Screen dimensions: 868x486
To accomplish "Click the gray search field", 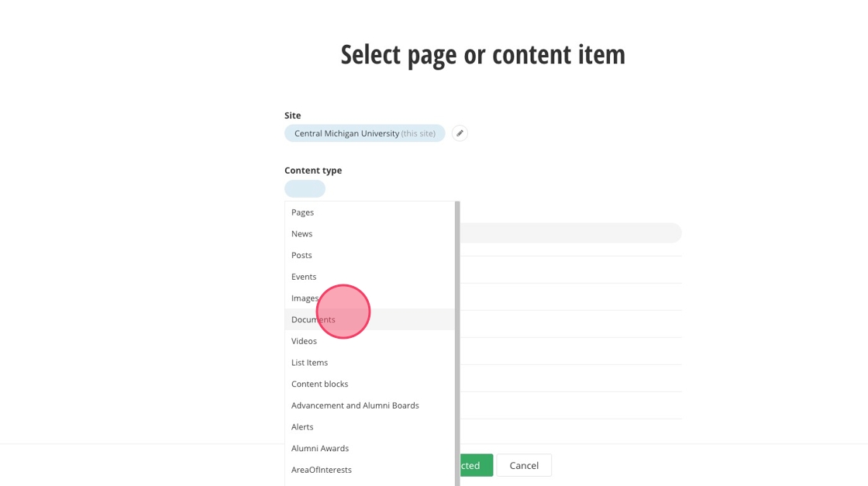I will (x=570, y=233).
